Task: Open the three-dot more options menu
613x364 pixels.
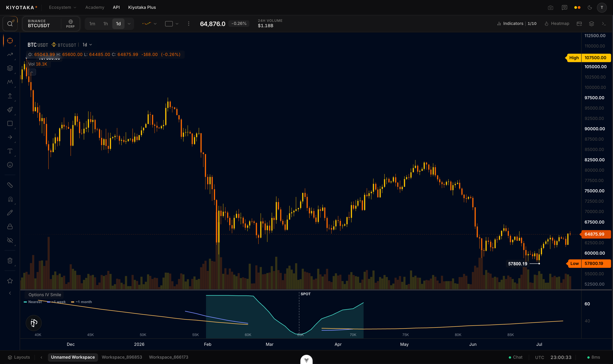Action: tap(188, 24)
